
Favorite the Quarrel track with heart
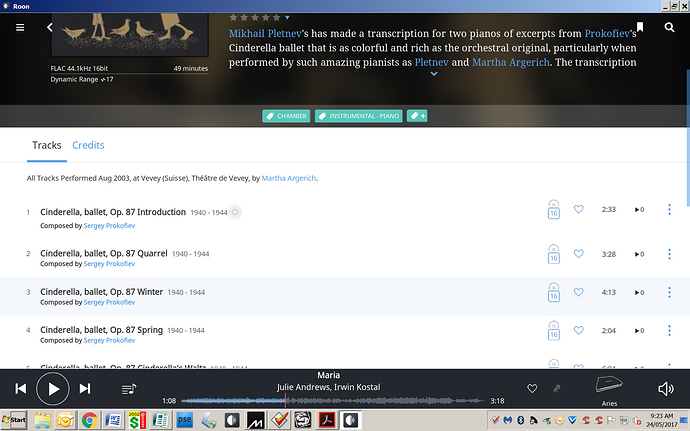(x=579, y=254)
